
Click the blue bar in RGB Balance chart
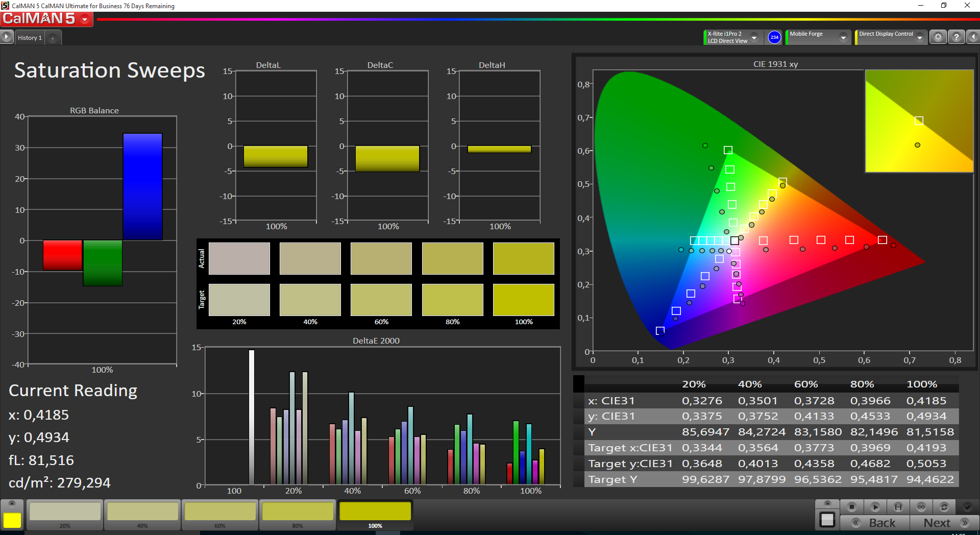(x=142, y=187)
